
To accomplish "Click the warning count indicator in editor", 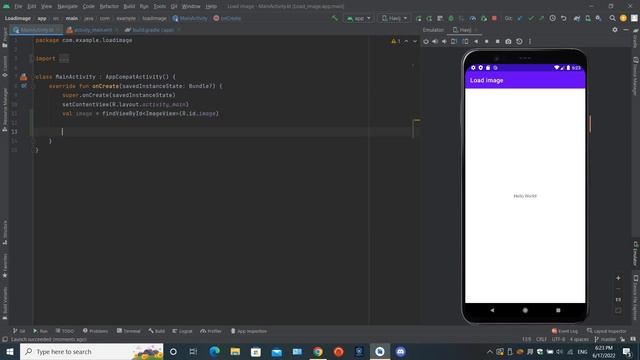I will click(396, 41).
